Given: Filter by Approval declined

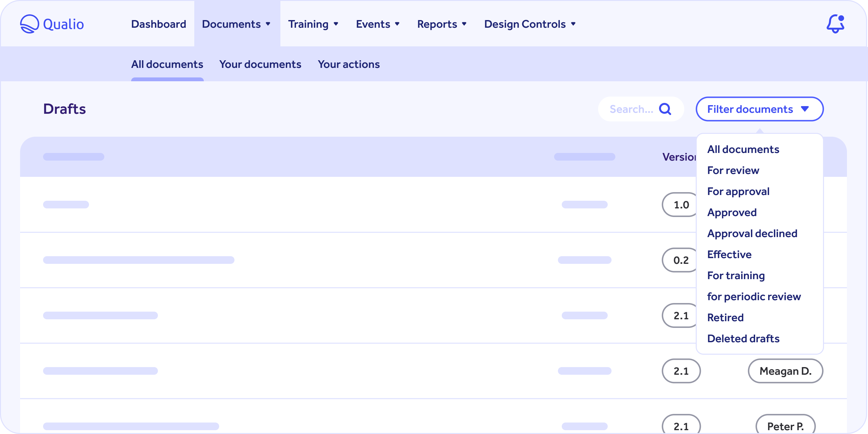Looking at the screenshot, I should [x=752, y=233].
